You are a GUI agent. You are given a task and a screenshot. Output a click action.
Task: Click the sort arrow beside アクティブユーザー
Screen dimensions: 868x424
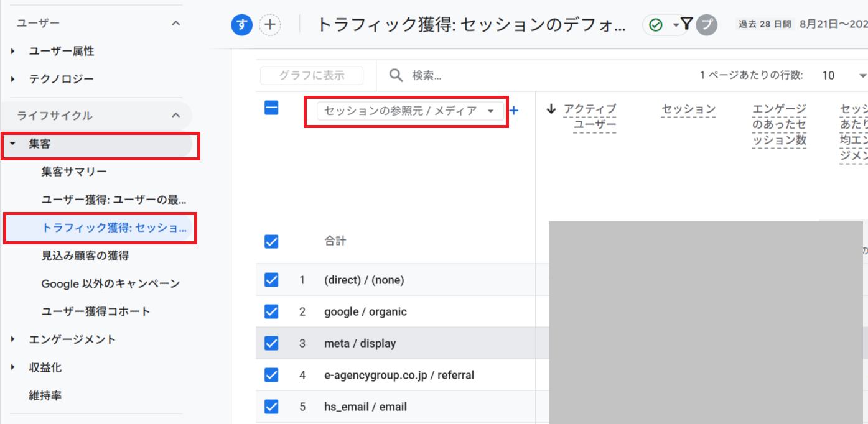[x=551, y=109]
